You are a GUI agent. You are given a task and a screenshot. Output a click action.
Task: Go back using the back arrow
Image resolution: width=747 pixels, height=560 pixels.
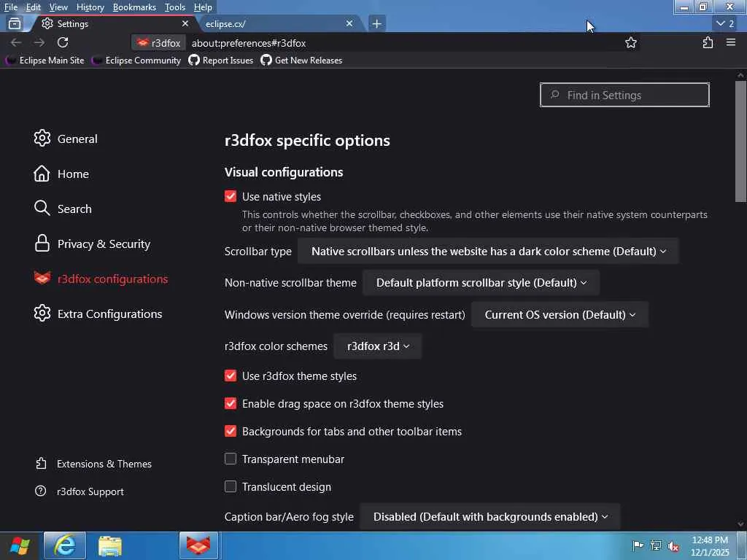16,43
